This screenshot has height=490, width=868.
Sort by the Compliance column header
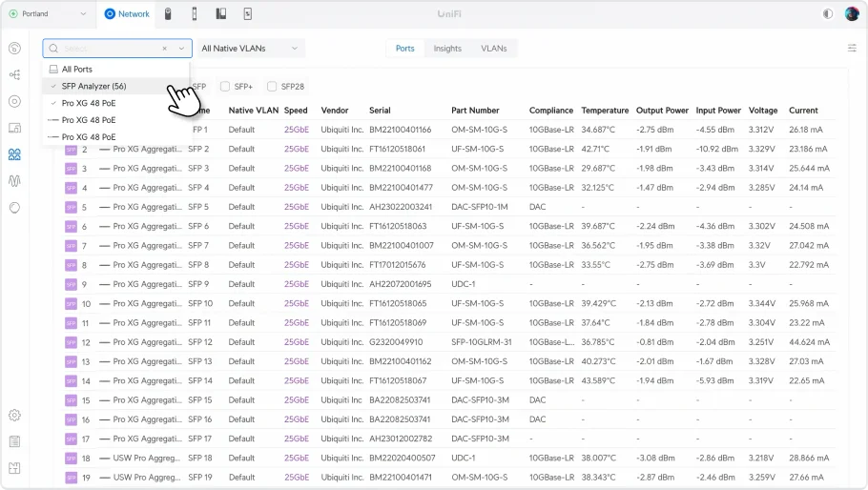(x=550, y=110)
